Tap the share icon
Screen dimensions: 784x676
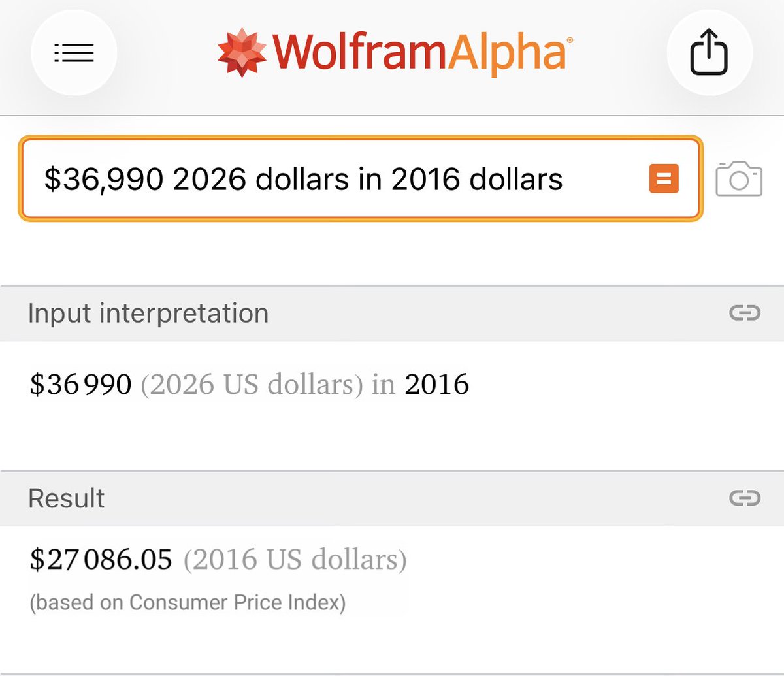tap(709, 54)
